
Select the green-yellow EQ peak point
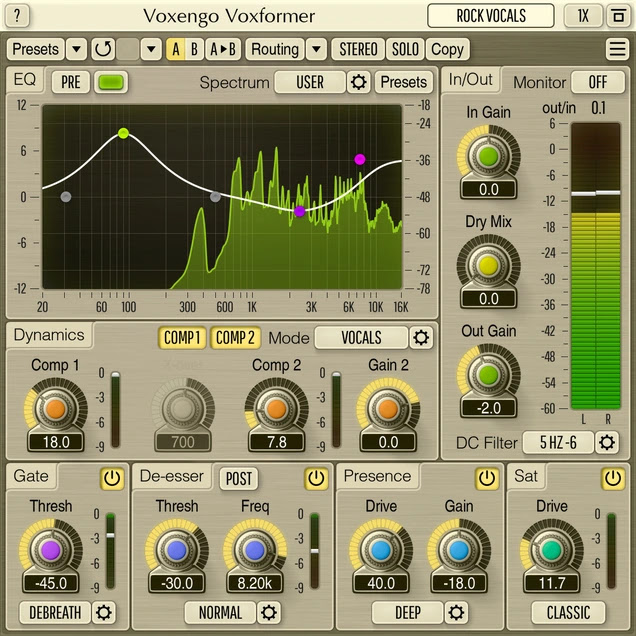coord(123,133)
